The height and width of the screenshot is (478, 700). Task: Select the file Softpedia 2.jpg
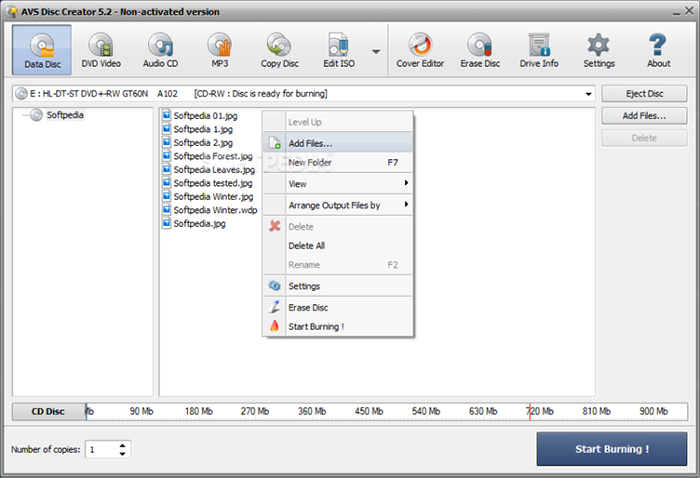tap(203, 143)
